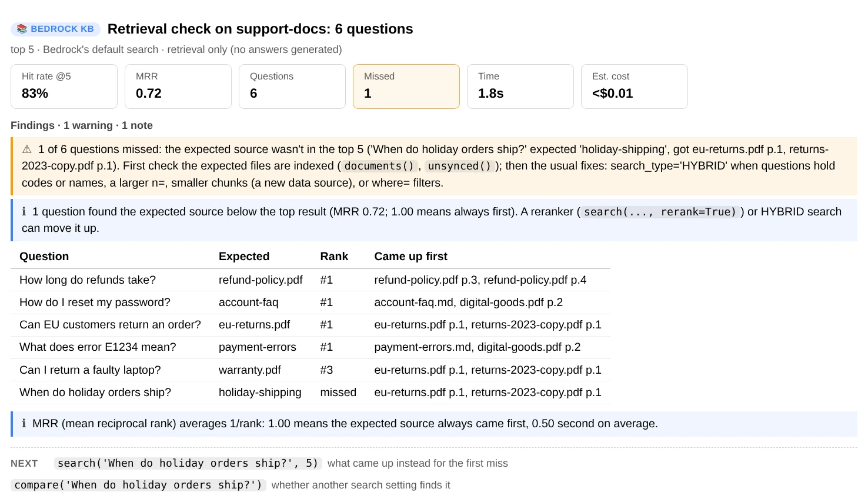
Task: Click the compare('When do holiday orders ship?') command
Action: (x=138, y=485)
